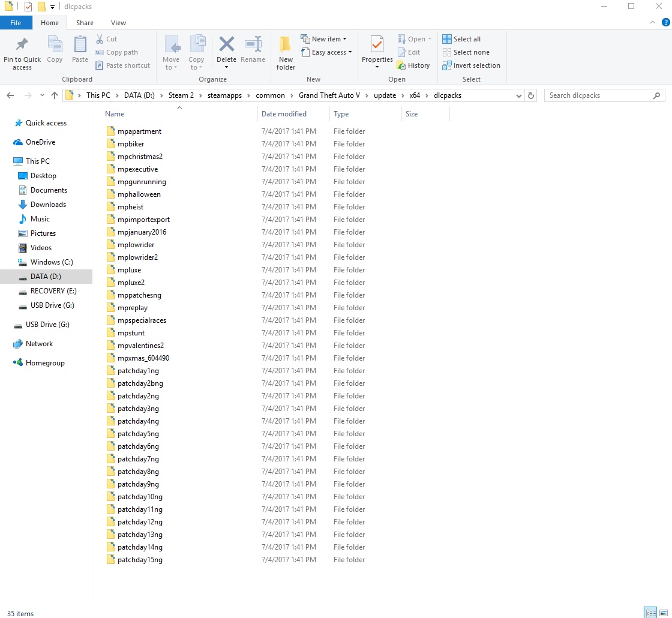The height and width of the screenshot is (618, 672).
Task: Sort by the Date modified column header
Action: click(x=293, y=114)
